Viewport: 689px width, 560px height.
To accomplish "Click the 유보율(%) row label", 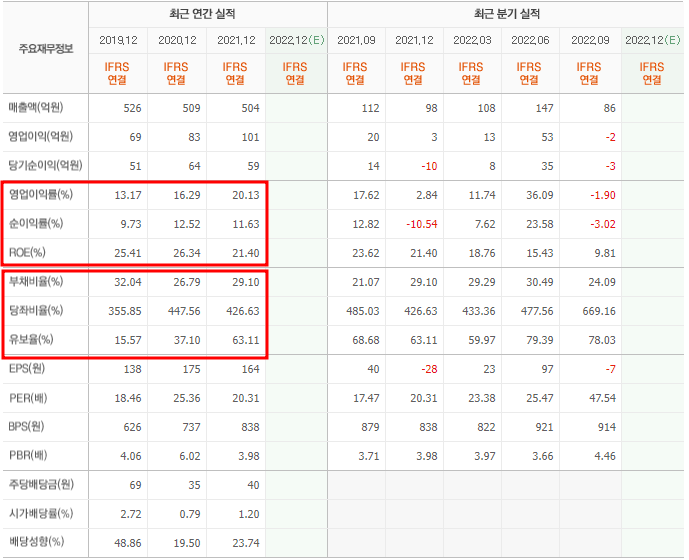I will point(31,340).
